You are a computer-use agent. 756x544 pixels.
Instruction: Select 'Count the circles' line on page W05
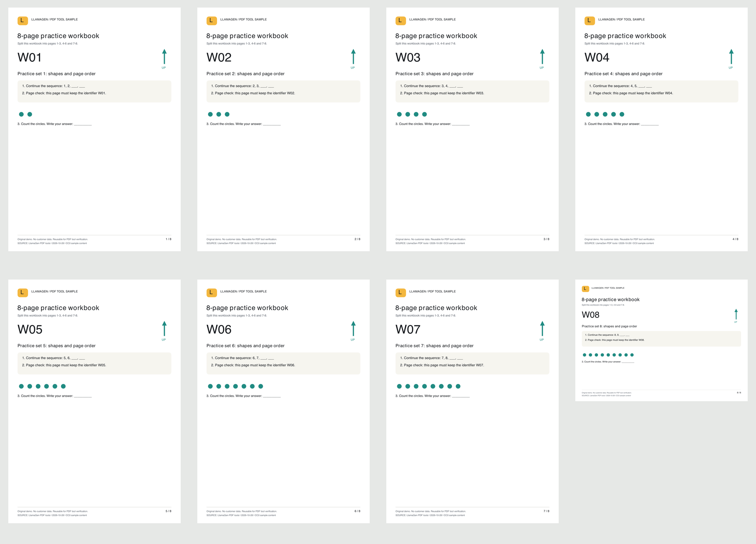click(x=54, y=396)
